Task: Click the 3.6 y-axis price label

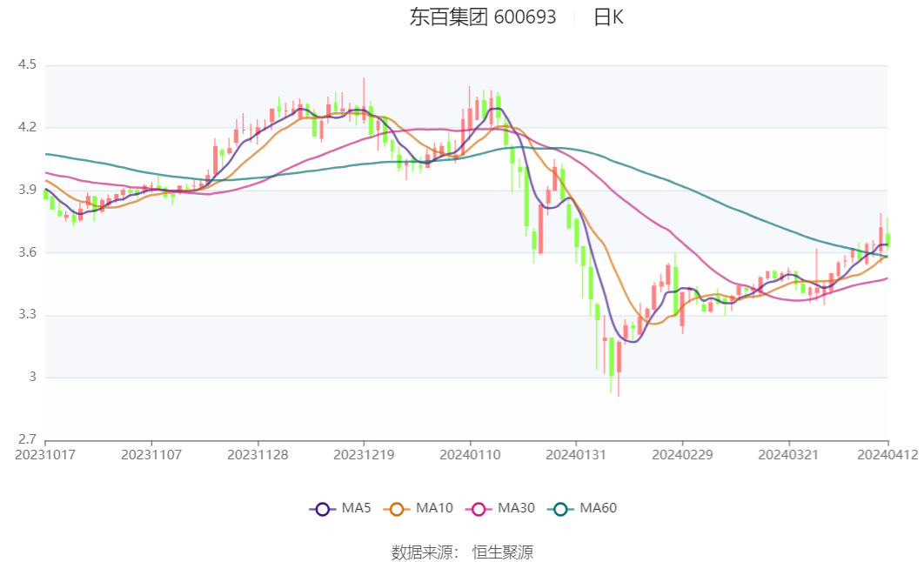Action: (26, 252)
